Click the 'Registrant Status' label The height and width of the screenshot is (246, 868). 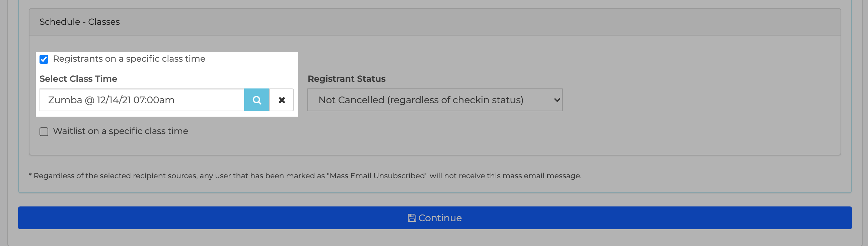click(346, 79)
